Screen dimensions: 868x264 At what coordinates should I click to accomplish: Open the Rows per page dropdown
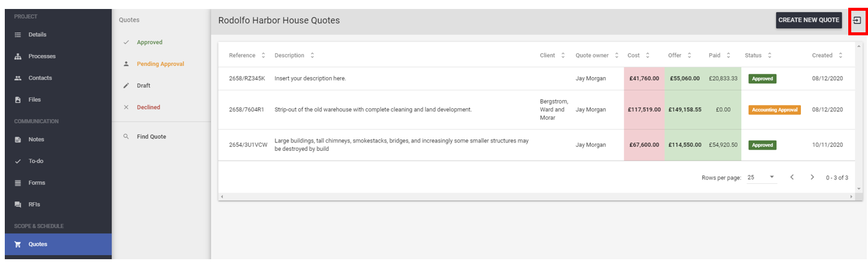(x=761, y=177)
